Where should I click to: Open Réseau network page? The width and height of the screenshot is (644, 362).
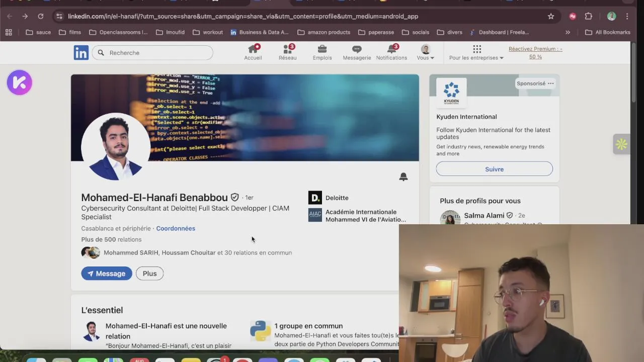coord(288,52)
